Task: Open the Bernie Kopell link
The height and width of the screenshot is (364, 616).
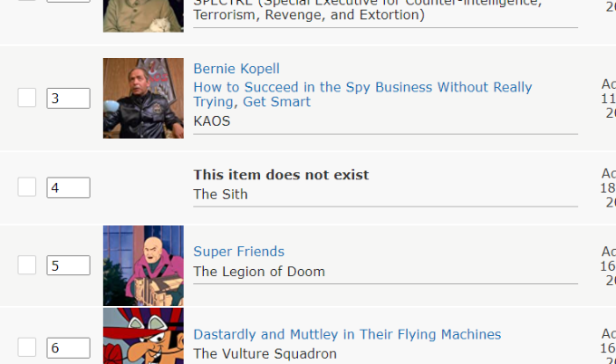Action: tap(236, 69)
